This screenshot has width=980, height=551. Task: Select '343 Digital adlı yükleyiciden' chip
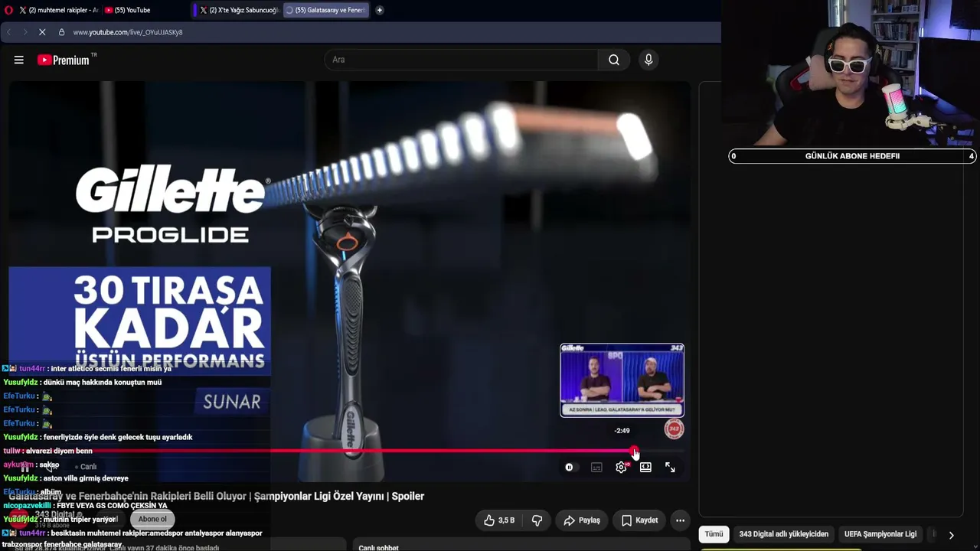coord(784,534)
